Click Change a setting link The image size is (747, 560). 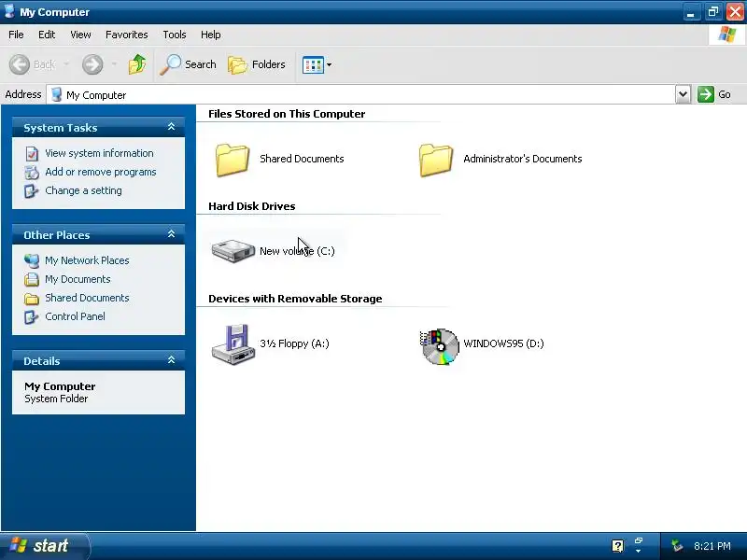click(83, 190)
